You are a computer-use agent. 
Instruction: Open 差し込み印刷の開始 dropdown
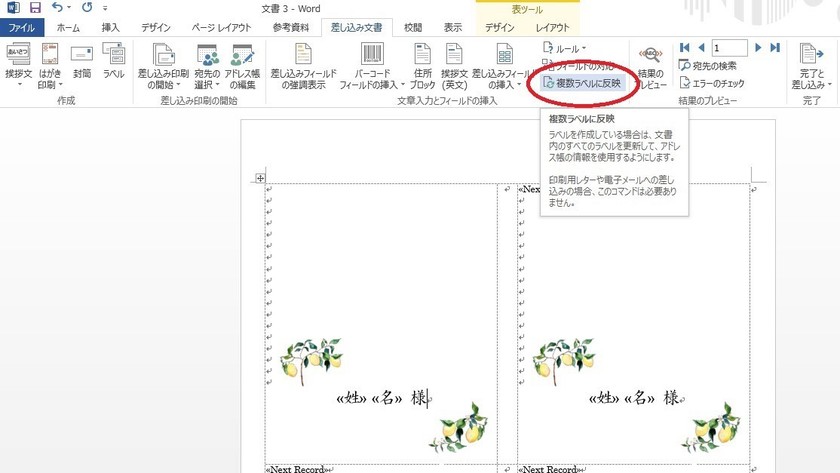pyautogui.click(x=163, y=65)
